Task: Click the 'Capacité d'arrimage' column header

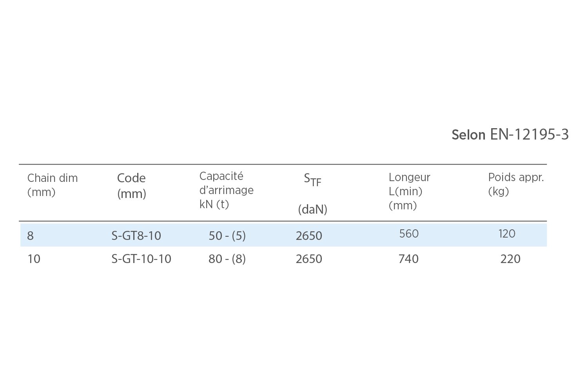Action: click(x=226, y=190)
